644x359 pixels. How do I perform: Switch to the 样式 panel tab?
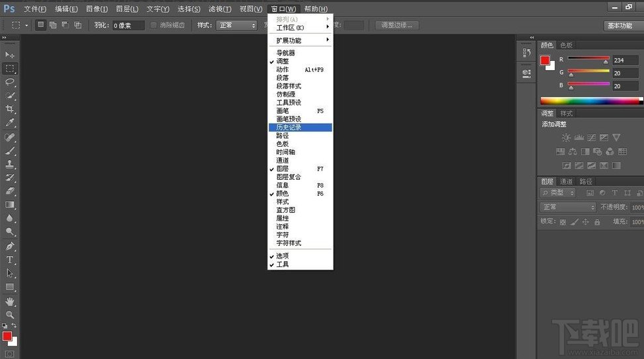coord(567,113)
